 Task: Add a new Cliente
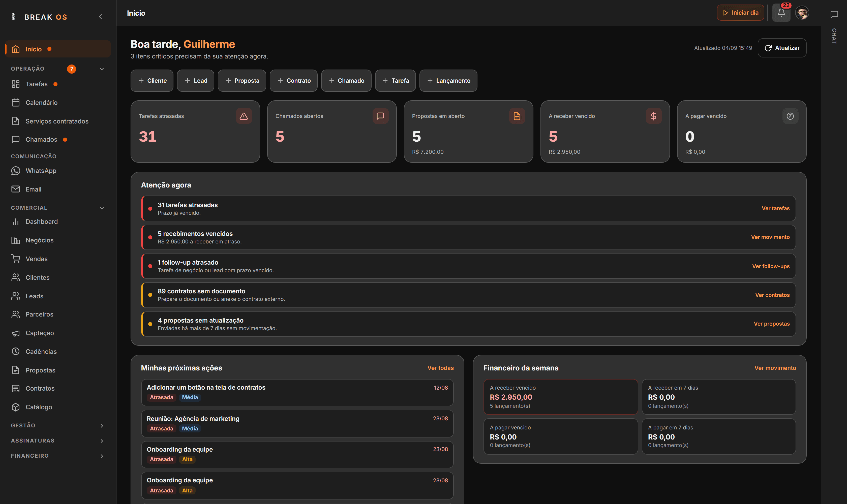[152, 80]
